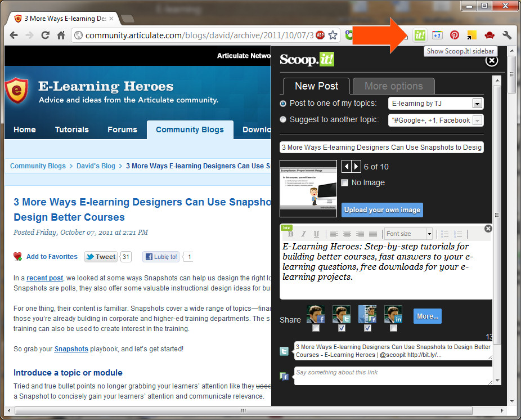Click the Lubię to! Facebook like button
Screen dimensions: 521x420
click(x=161, y=257)
